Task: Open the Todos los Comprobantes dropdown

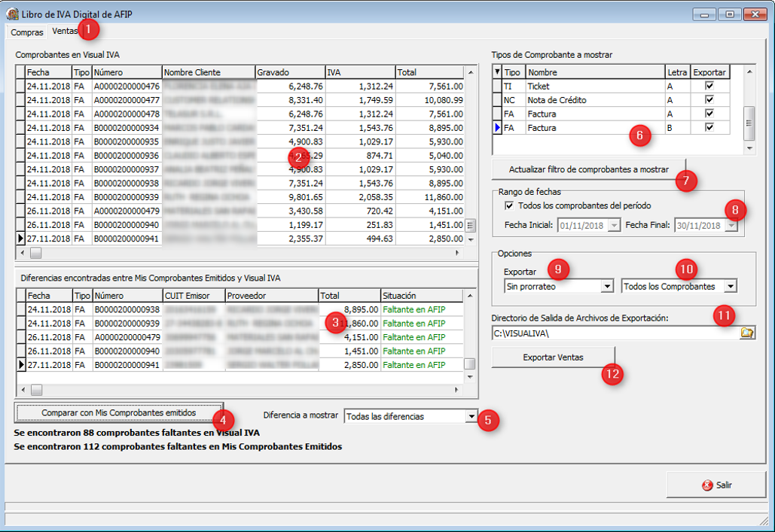Action: (x=729, y=287)
